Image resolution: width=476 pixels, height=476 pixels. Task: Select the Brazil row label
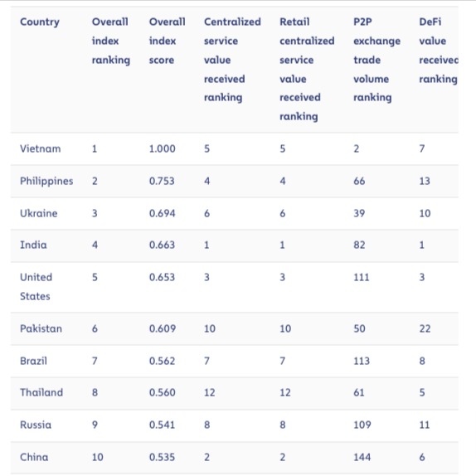point(33,361)
